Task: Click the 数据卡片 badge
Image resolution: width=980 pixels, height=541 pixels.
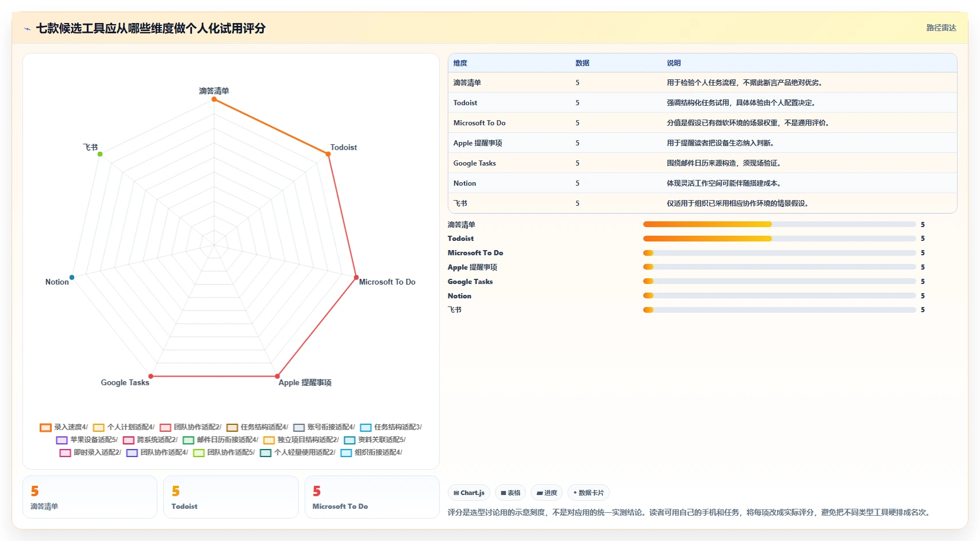Action: tap(589, 493)
